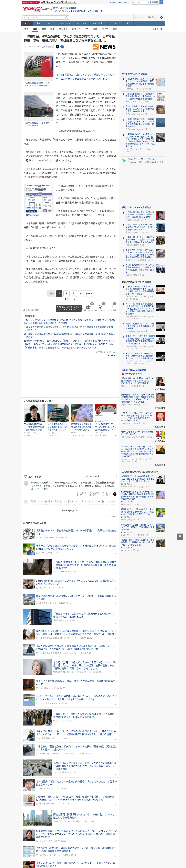The width and height of the screenshot is (186, 868).
Task: Open the first video ranking thumbnail
Action: [160, 290]
